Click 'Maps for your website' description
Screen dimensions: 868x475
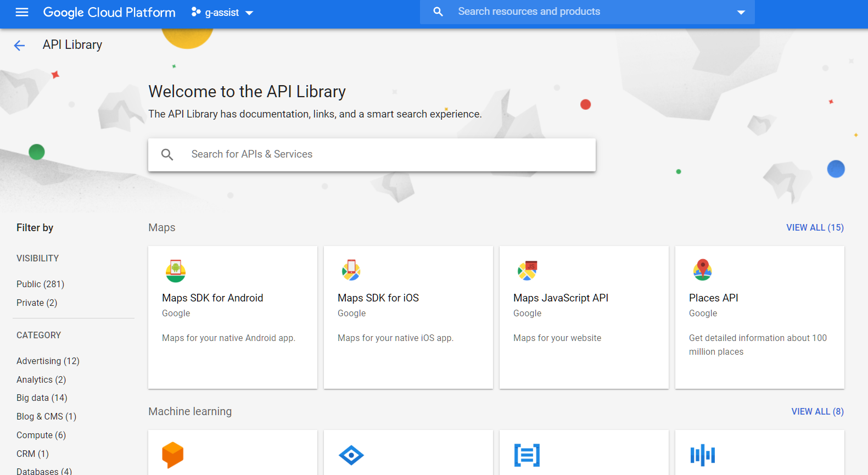557,338
